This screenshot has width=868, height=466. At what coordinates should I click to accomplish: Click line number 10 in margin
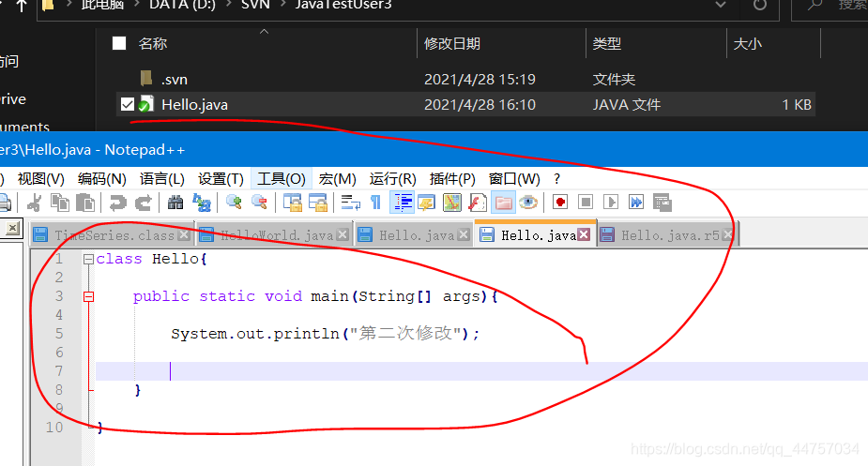pos(54,428)
